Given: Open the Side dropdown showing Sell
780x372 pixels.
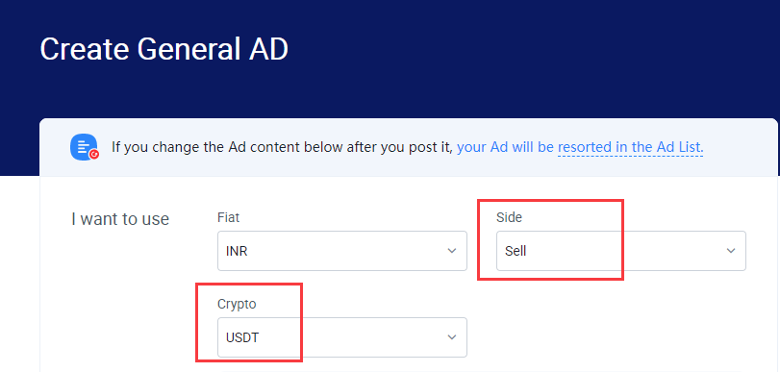Looking at the screenshot, I should coord(621,251).
